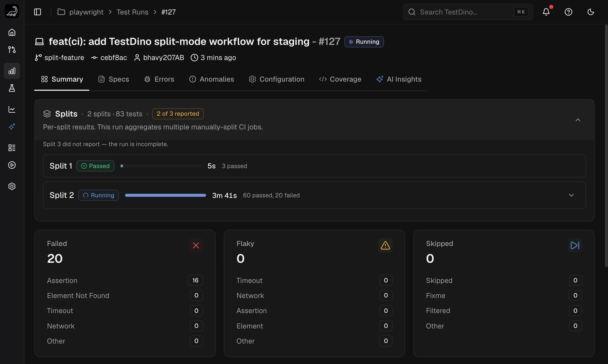Click the commit icon by cebf8ac
Viewport: 608px width, 364px height.
[94, 58]
